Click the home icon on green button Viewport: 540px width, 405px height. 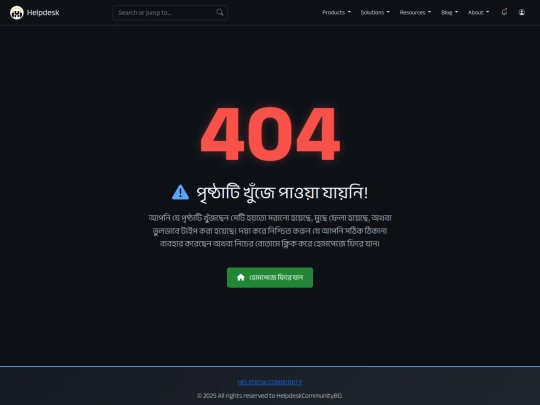241,277
